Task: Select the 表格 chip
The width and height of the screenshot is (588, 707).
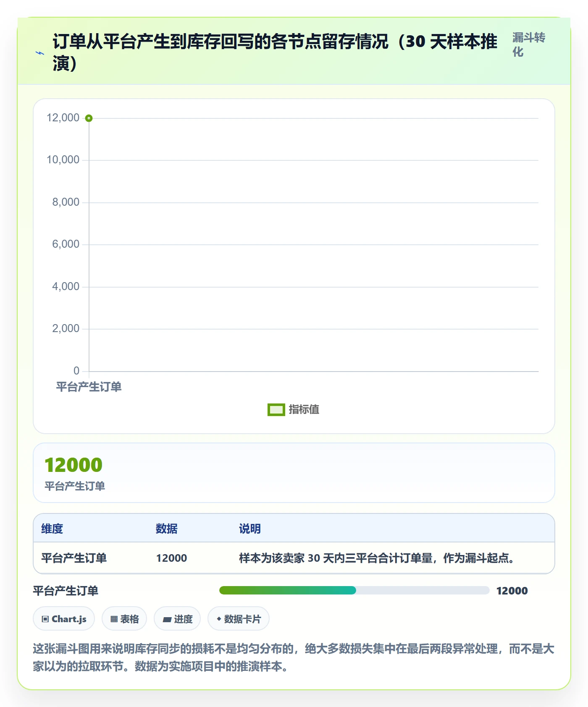Action: (x=124, y=619)
